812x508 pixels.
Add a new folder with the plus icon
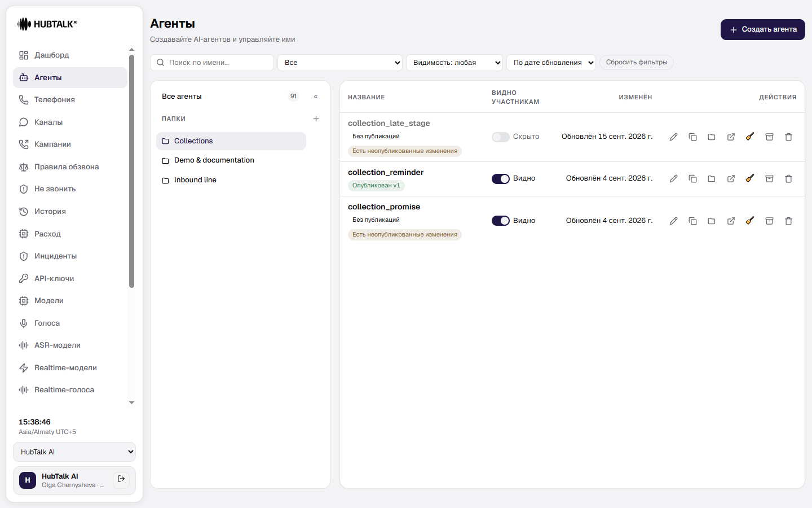pyautogui.click(x=316, y=119)
